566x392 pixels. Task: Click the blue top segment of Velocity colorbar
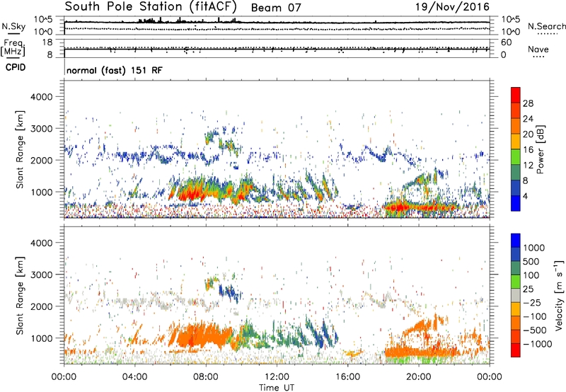click(x=516, y=241)
